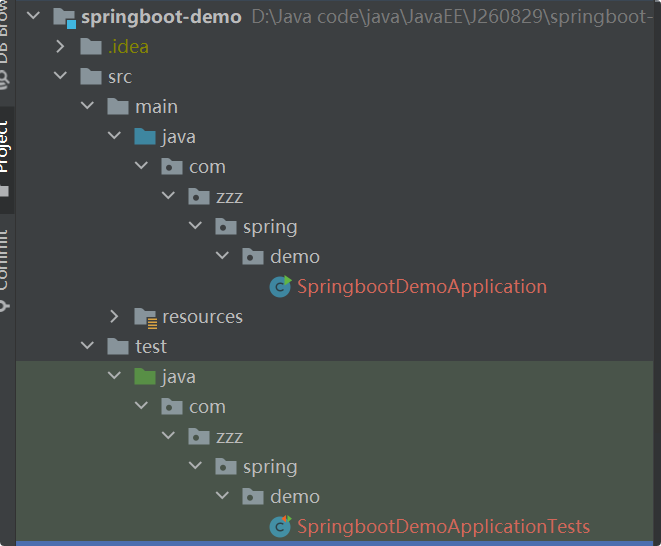Viewport: 661px width, 546px height.
Task: Collapse the zzz package chevron under test
Action: coord(168,436)
